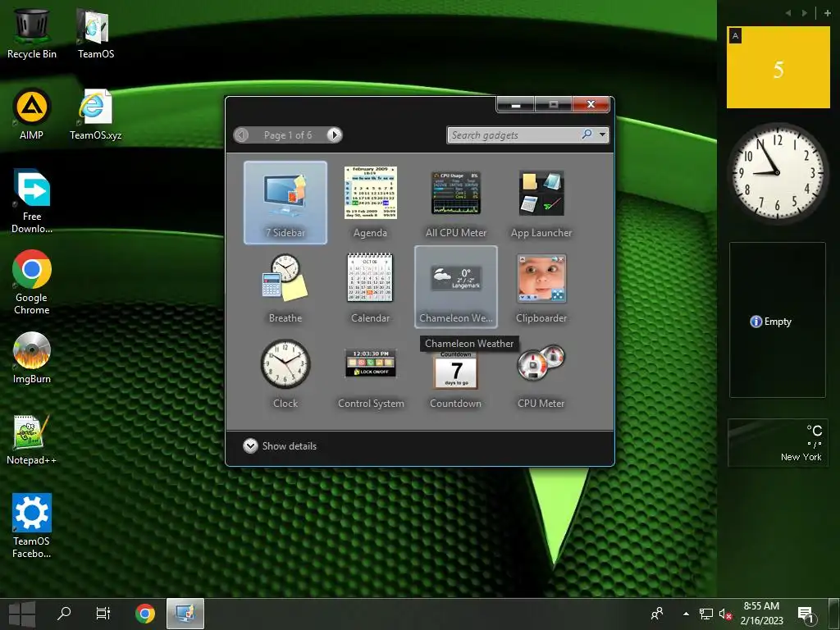
Task: Expand Show details
Action: coord(280,445)
